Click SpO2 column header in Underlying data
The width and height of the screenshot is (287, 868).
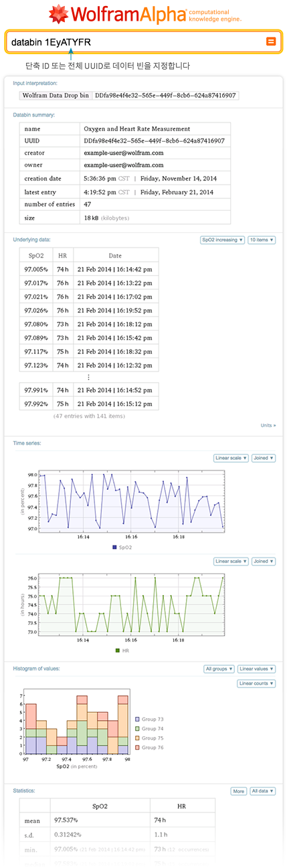[36, 256]
